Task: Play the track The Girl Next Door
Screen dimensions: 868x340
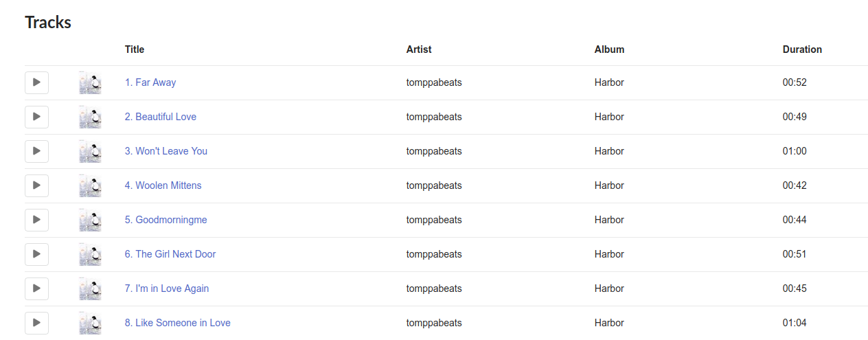Action: tap(36, 254)
